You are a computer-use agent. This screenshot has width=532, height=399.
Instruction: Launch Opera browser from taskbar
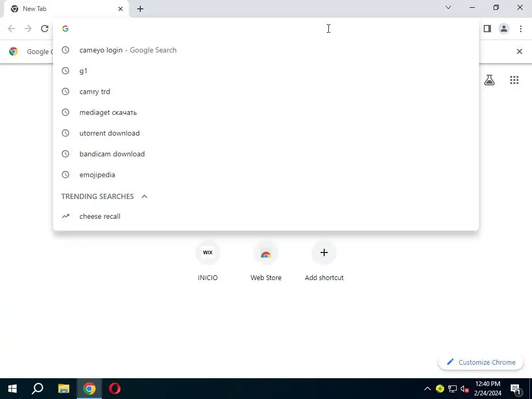tap(115, 389)
